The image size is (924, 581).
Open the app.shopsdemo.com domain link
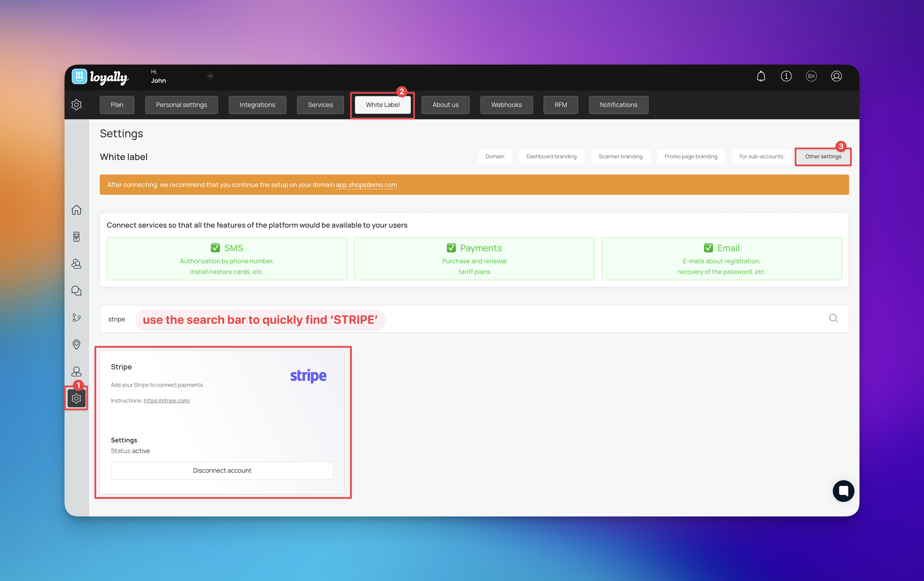366,185
